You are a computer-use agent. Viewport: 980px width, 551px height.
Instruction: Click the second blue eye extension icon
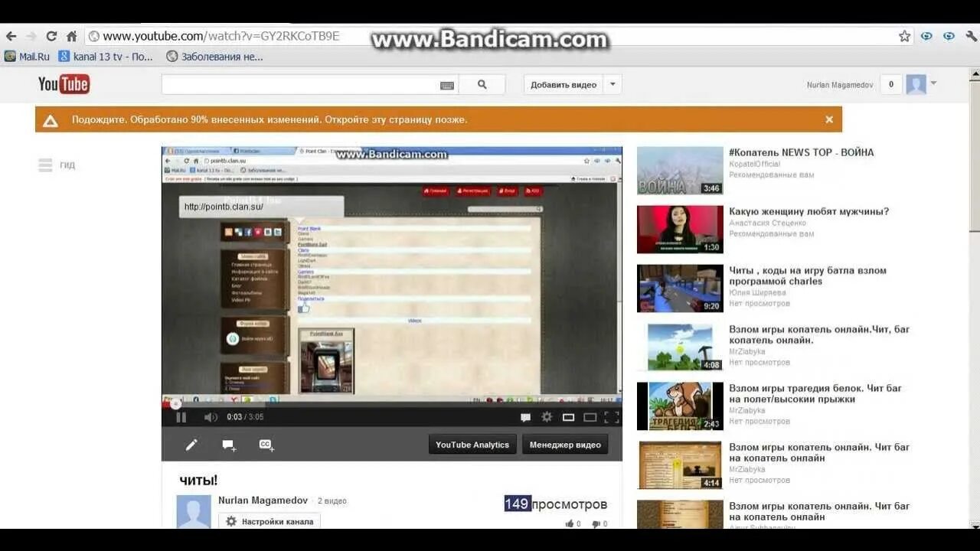pyautogui.click(x=949, y=36)
